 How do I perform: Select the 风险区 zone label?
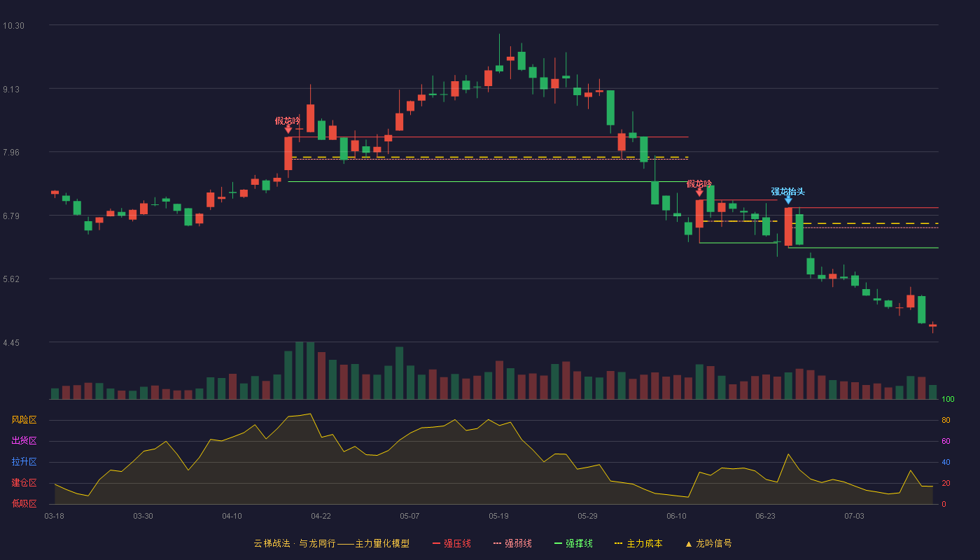tap(24, 420)
